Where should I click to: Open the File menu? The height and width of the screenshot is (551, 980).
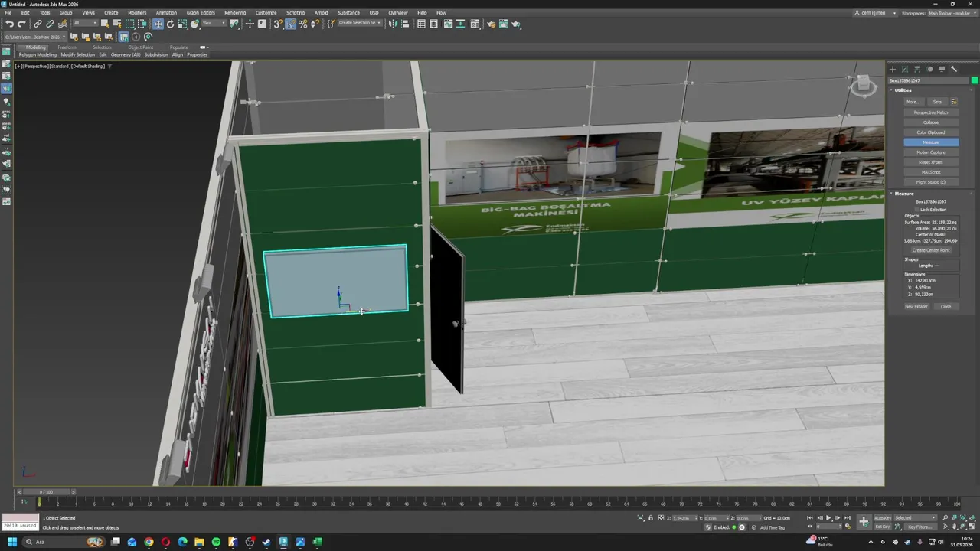(8, 13)
